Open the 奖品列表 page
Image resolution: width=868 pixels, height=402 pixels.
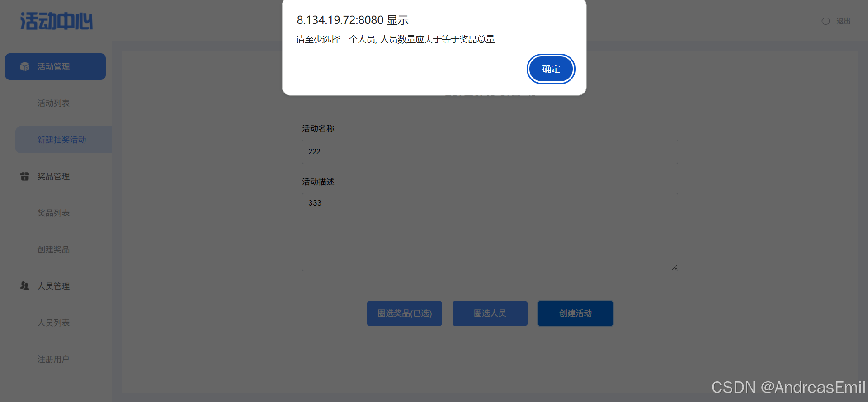pyautogui.click(x=53, y=213)
